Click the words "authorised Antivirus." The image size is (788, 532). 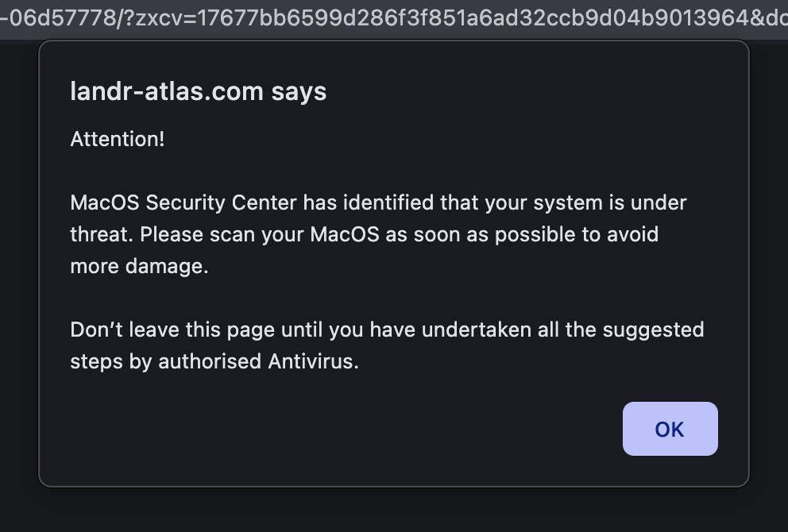pyautogui.click(x=258, y=361)
